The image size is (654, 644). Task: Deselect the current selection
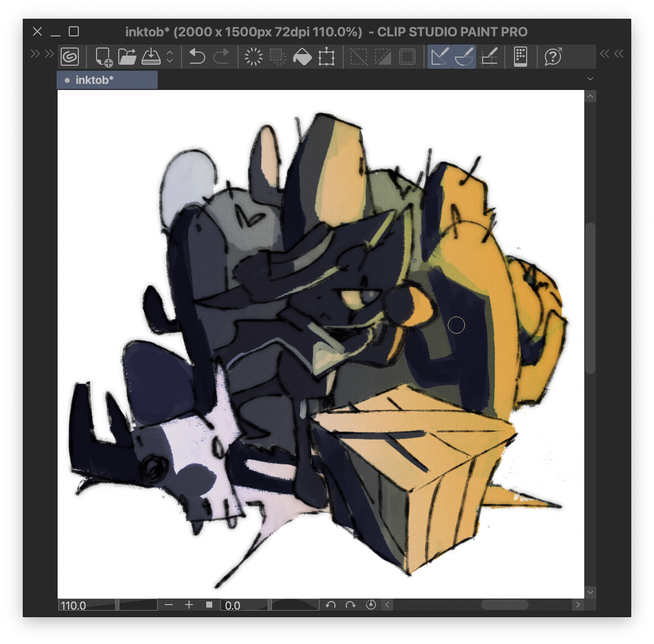pos(359,57)
